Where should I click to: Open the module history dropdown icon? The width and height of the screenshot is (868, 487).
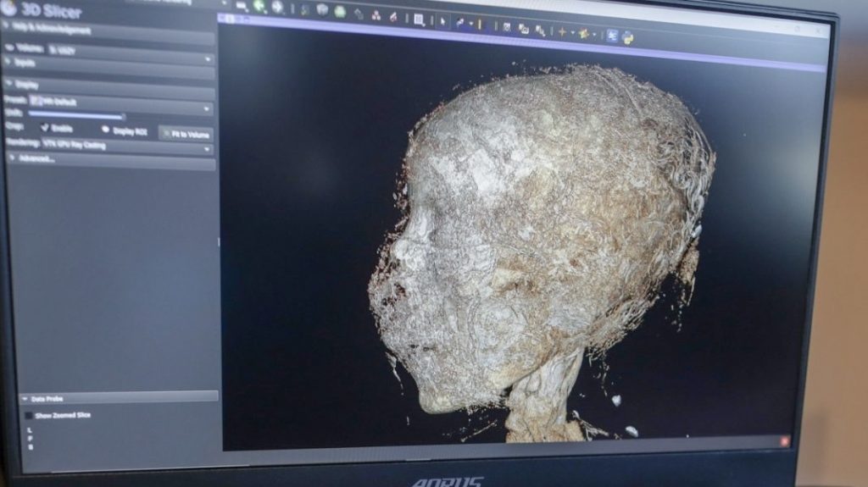242,7
